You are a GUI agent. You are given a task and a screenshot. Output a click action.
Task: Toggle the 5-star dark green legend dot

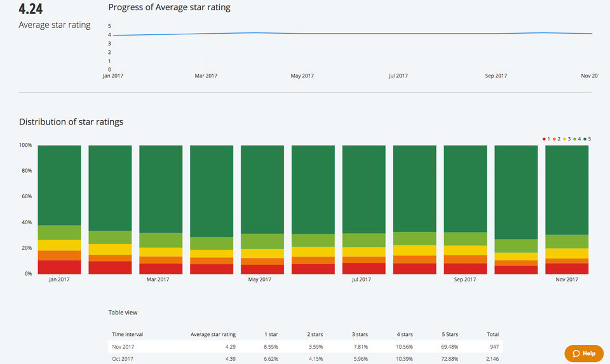tap(586, 138)
